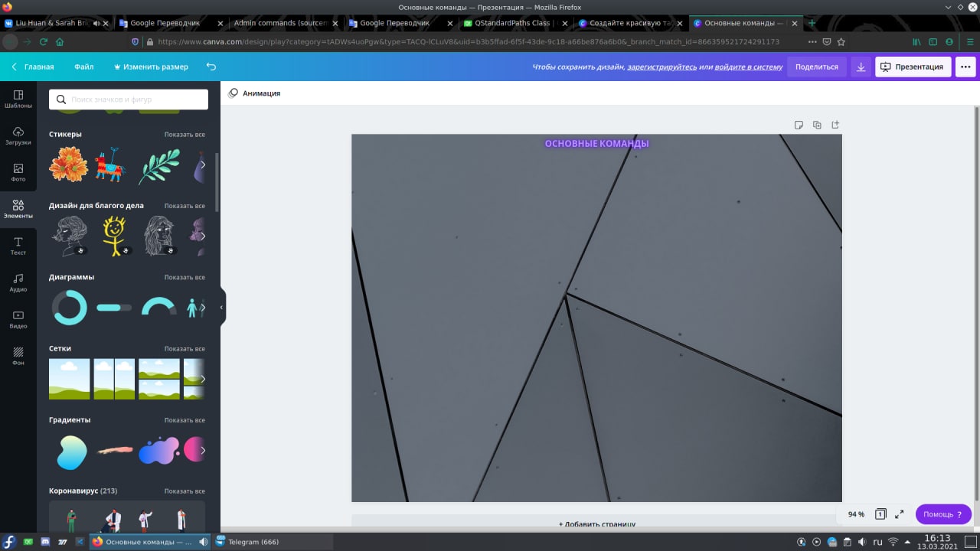This screenshot has height=551, width=980.
Task: Show all Стикеры
Action: (x=185, y=135)
